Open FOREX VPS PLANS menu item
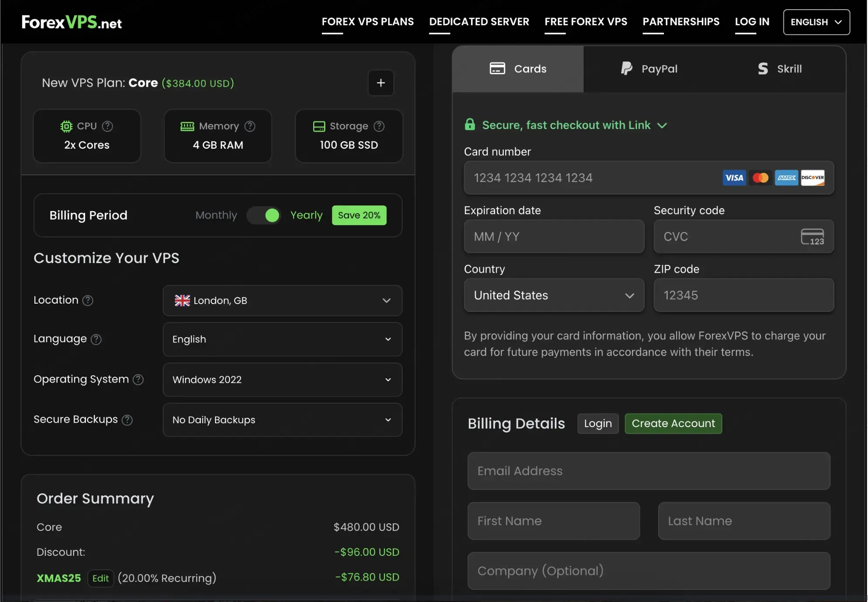Viewport: 868px width, 602px height. 368,21
